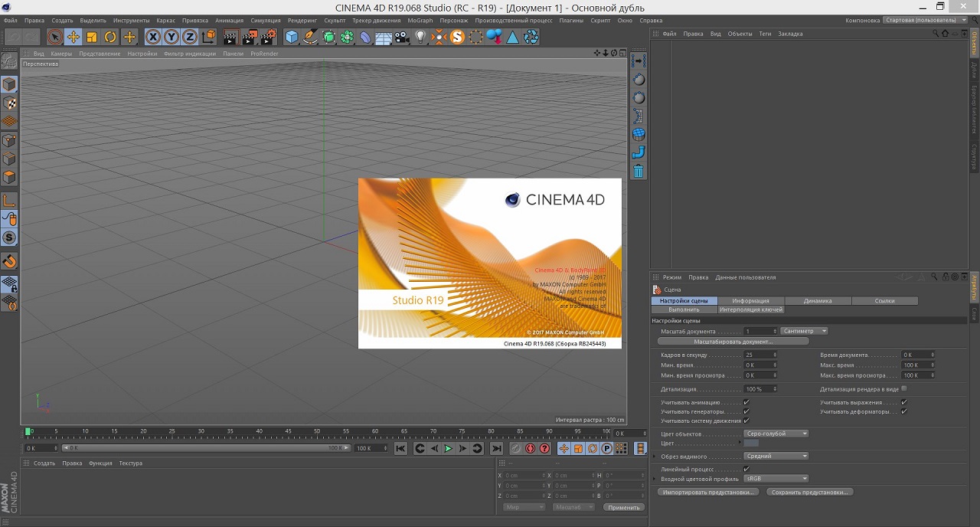Open the Pen spline tool

tap(310, 37)
